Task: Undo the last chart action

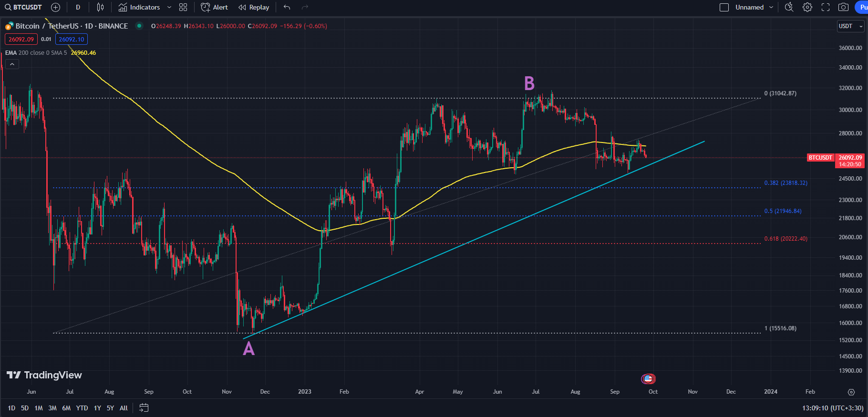Action: [287, 7]
